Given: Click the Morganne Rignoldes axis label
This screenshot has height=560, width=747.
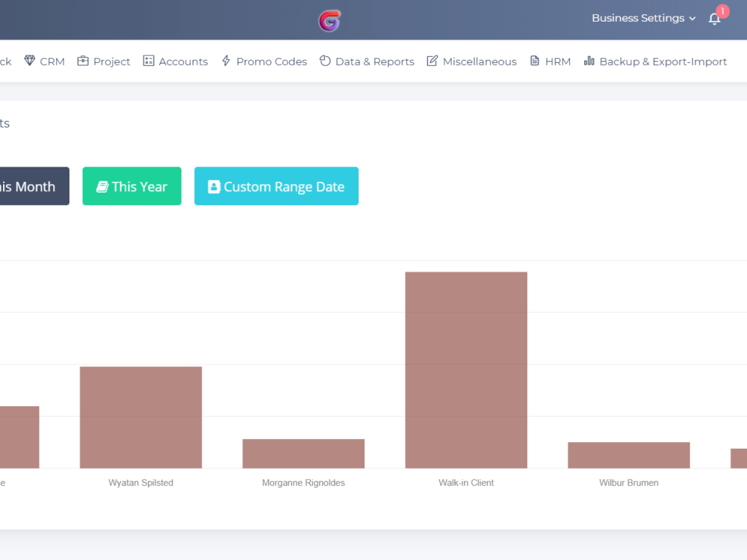Looking at the screenshot, I should [303, 483].
